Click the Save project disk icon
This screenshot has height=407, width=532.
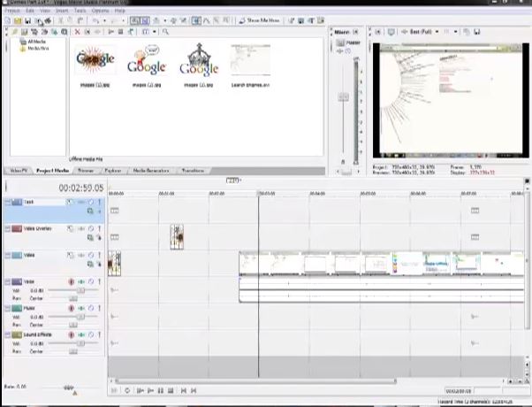pyautogui.click(x=27, y=20)
